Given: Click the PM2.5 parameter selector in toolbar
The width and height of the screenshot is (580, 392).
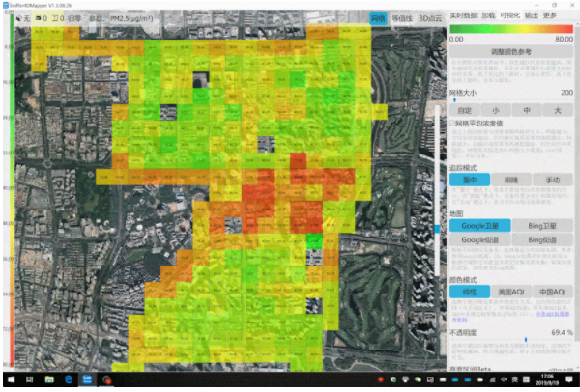Looking at the screenshot, I should 132,17.
